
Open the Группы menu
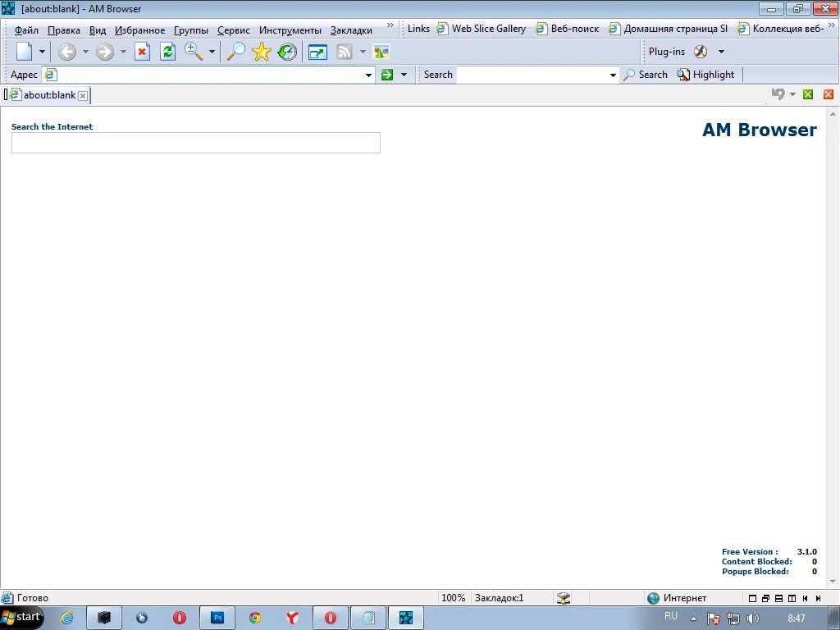(x=190, y=30)
